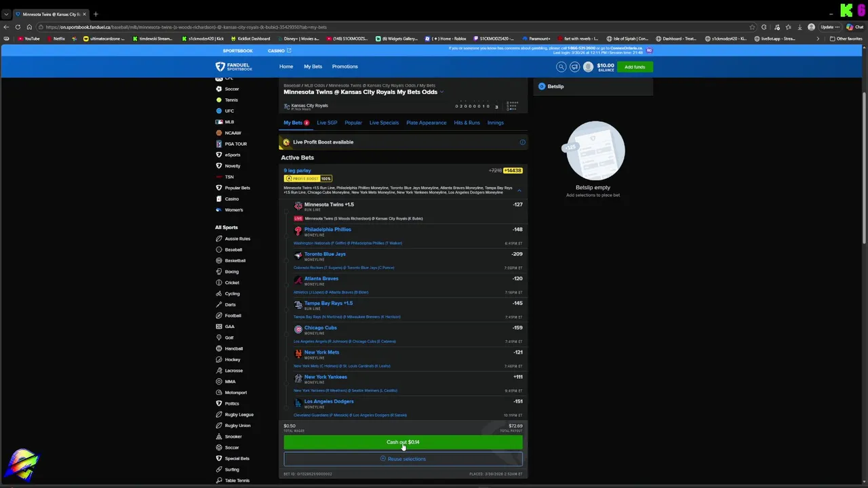This screenshot has width=868, height=488.
Task: Select the PGA TOUR icon
Action: click(219, 144)
